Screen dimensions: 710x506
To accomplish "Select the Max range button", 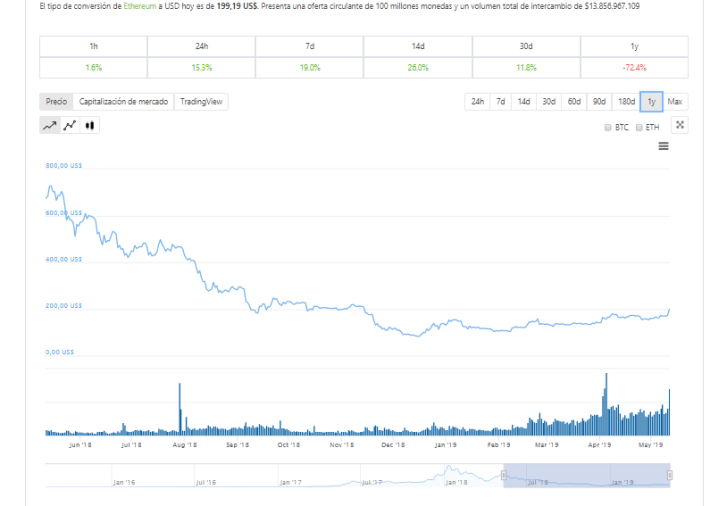I will (675, 101).
